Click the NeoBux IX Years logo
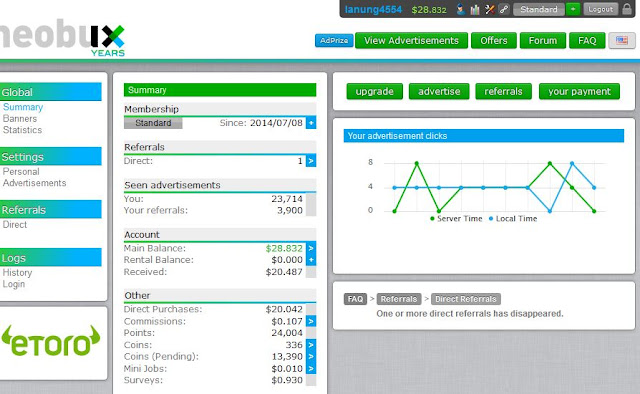The image size is (640, 394). click(x=61, y=38)
